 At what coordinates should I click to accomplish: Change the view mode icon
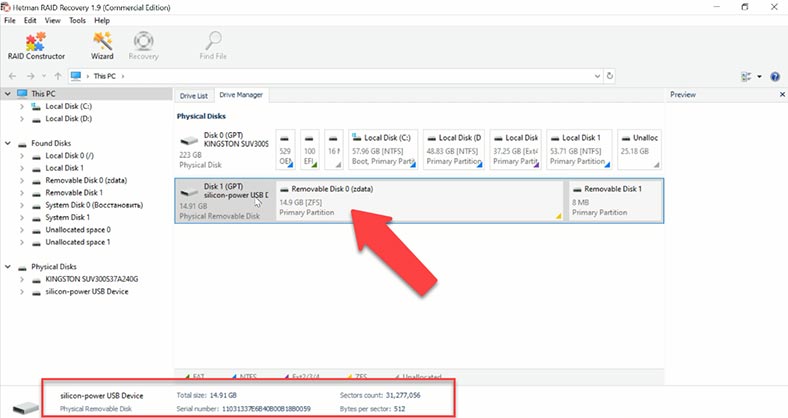746,76
